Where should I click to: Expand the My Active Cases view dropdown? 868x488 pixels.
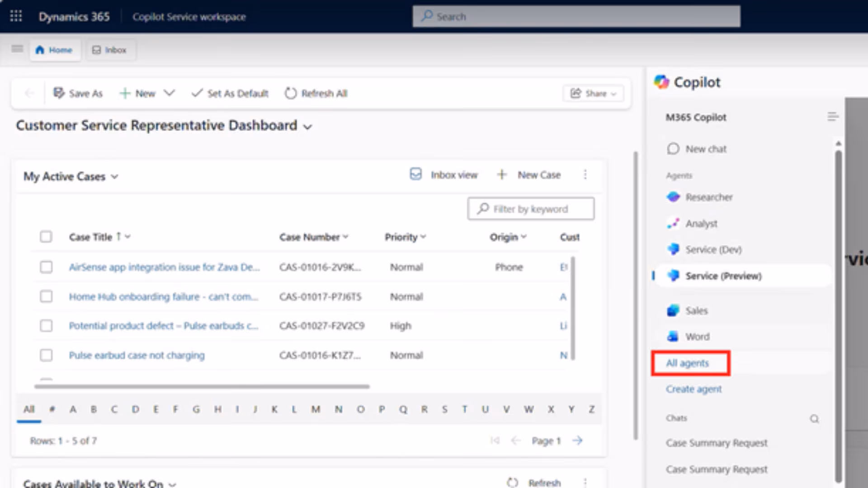point(115,177)
